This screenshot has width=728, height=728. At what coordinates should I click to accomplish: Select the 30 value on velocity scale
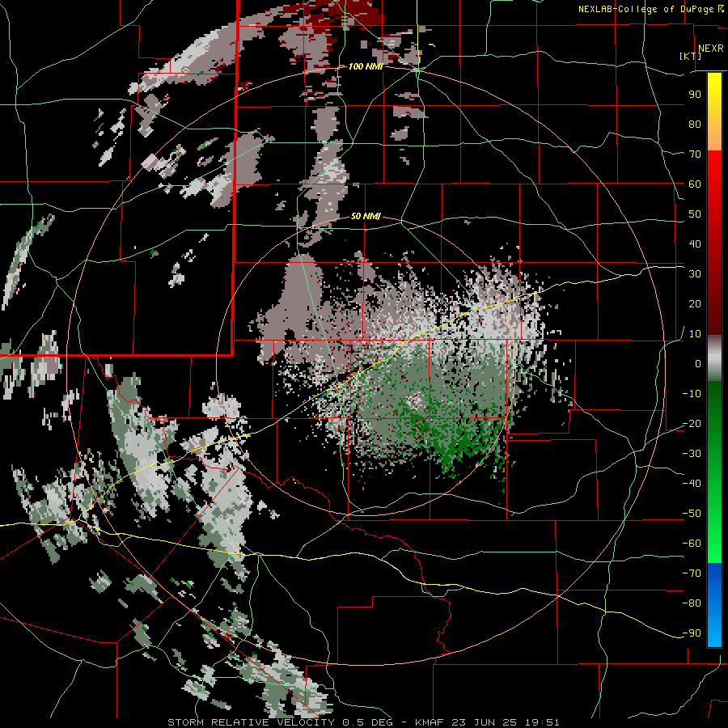click(695, 274)
